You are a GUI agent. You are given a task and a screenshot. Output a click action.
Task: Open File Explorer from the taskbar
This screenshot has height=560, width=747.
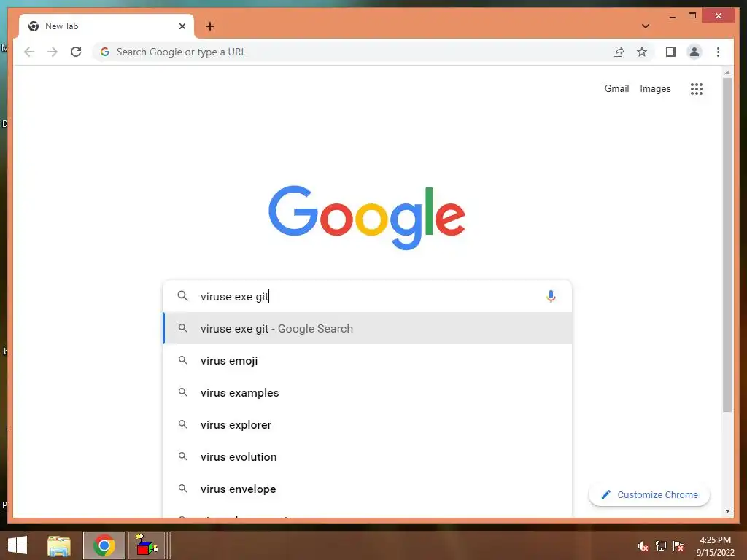(x=59, y=545)
